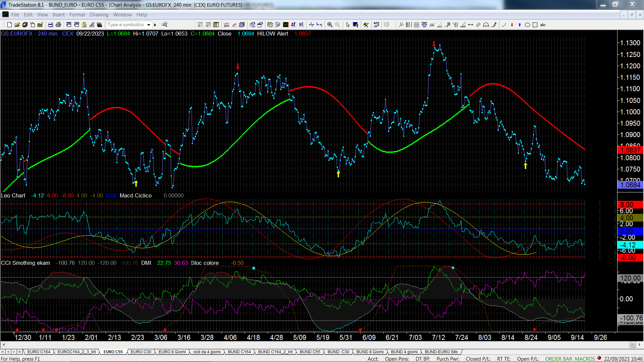This screenshot has height=362, width=644.
Task: Click the Type a symbol/command input field
Action: [126, 24]
